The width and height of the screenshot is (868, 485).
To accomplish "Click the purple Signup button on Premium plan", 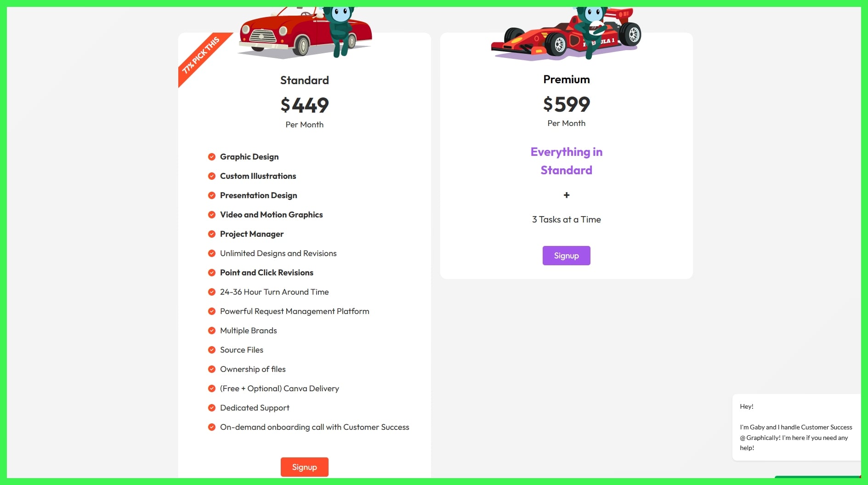I will coord(566,255).
